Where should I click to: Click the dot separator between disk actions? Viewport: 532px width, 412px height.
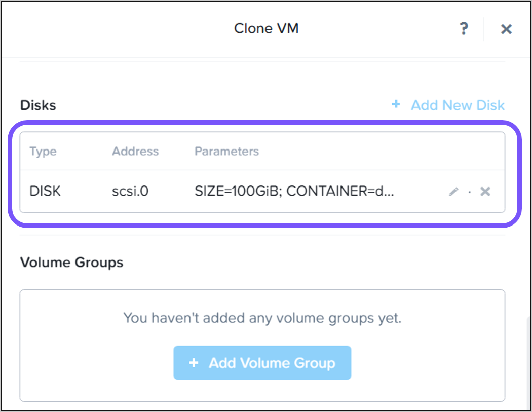tap(470, 192)
